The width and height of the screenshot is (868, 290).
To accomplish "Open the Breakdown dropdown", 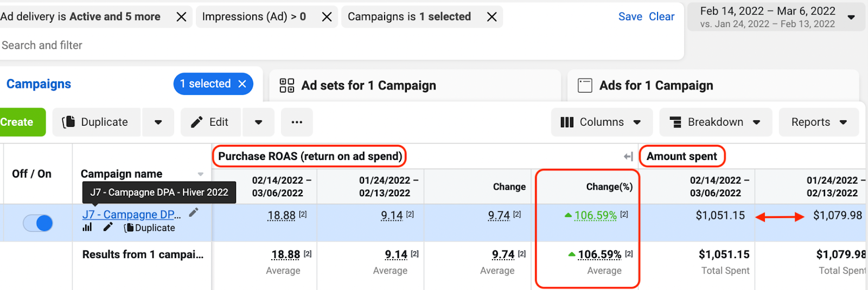I will point(714,122).
